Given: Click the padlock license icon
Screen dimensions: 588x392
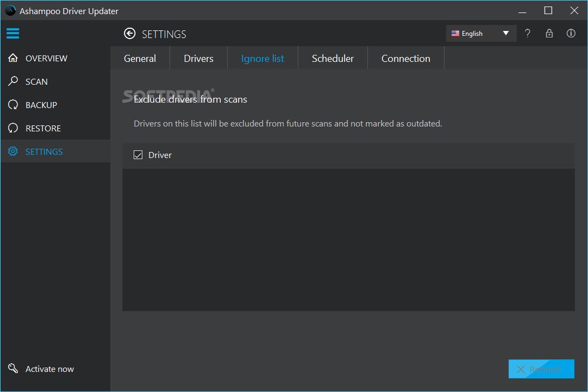Looking at the screenshot, I should [549, 33].
